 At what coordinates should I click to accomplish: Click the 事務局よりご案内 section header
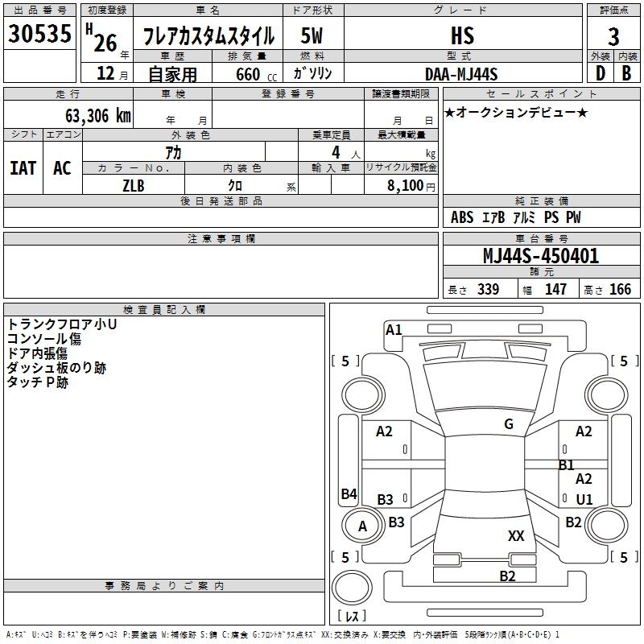164,586
